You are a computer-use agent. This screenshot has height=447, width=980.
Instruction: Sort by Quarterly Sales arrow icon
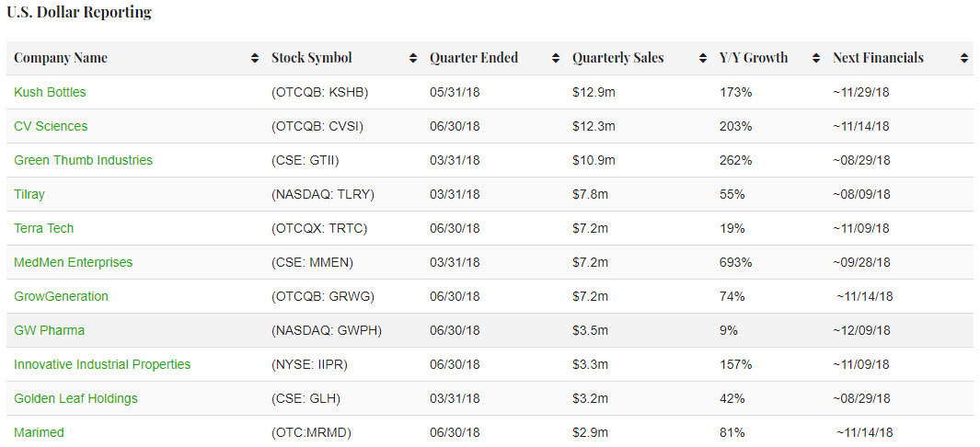pyautogui.click(x=703, y=58)
